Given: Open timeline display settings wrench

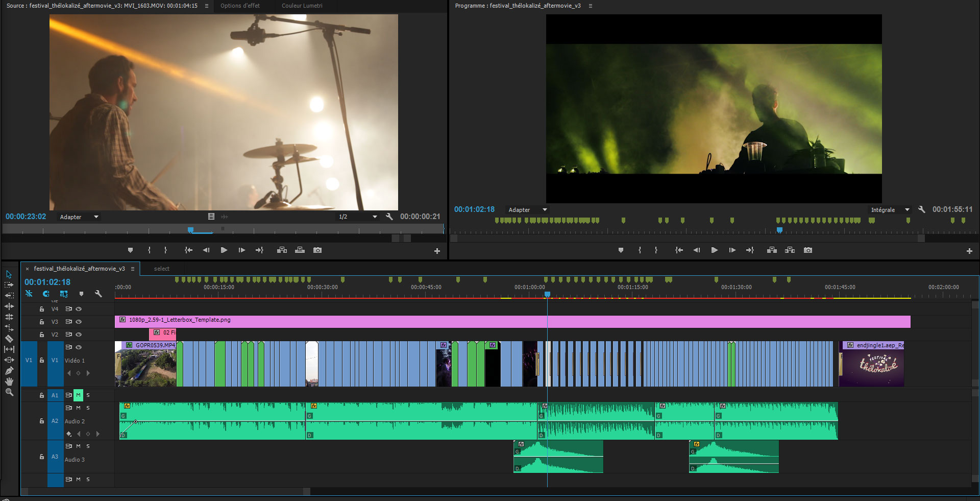Looking at the screenshot, I should click(99, 294).
